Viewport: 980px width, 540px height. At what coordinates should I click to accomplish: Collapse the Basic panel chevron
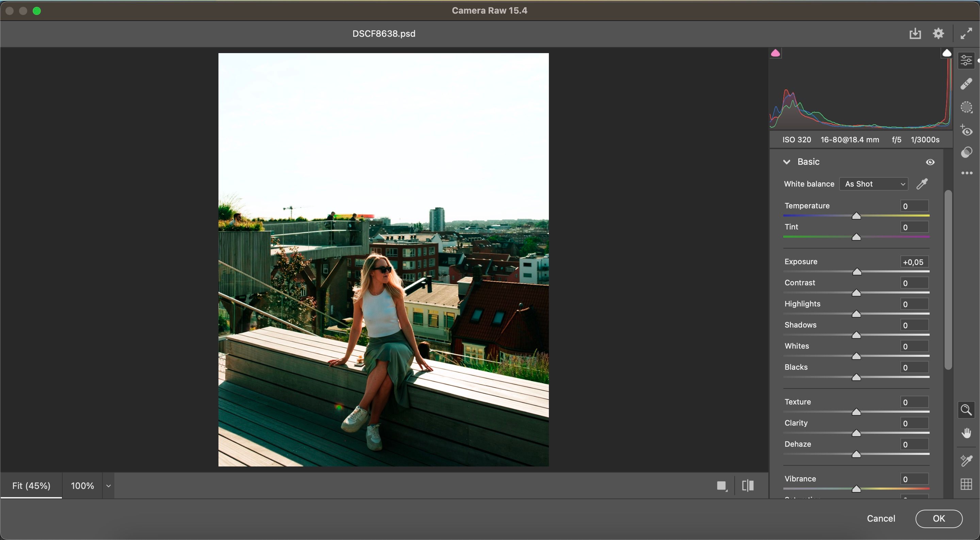pos(787,162)
